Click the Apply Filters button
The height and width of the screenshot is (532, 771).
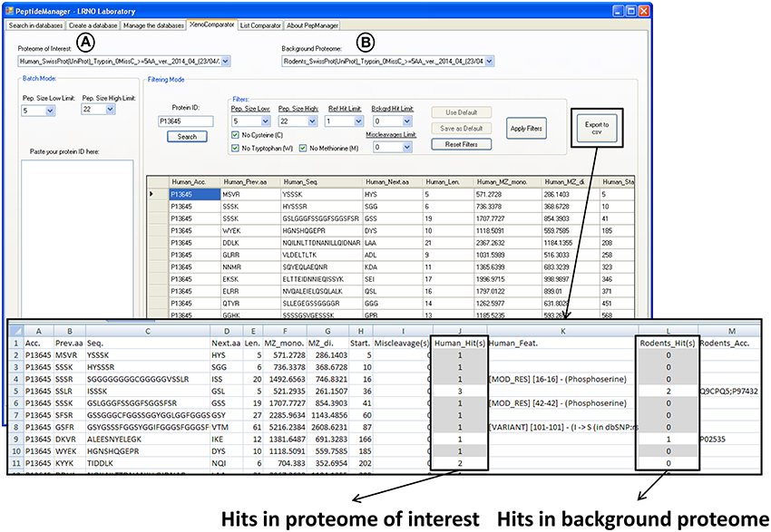(x=526, y=129)
